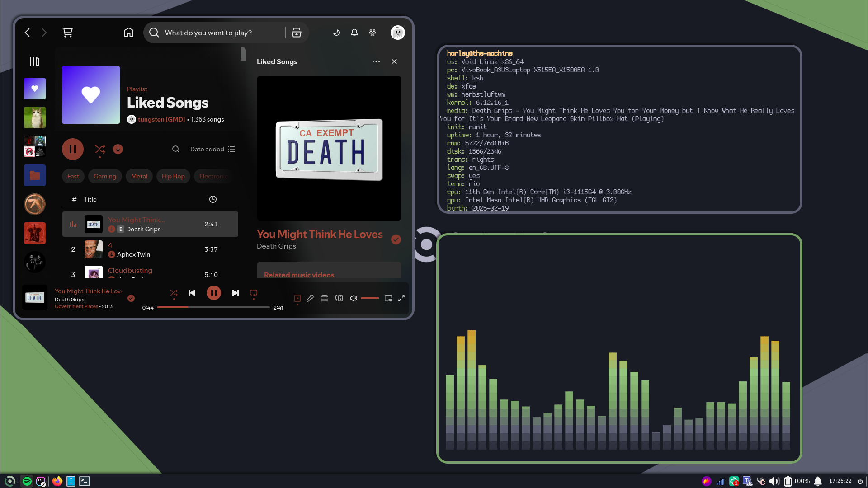868x488 pixels.
Task: Pause playback in the bottom player bar
Action: 214,293
